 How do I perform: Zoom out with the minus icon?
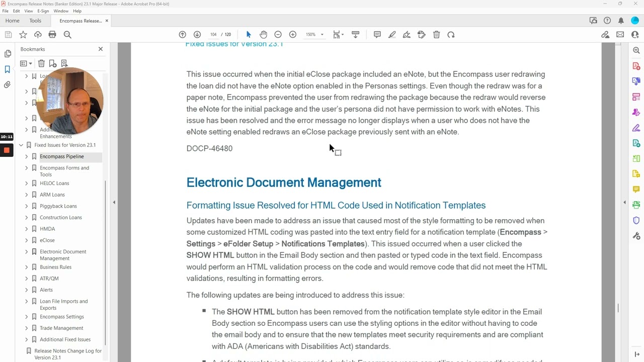[278, 35]
